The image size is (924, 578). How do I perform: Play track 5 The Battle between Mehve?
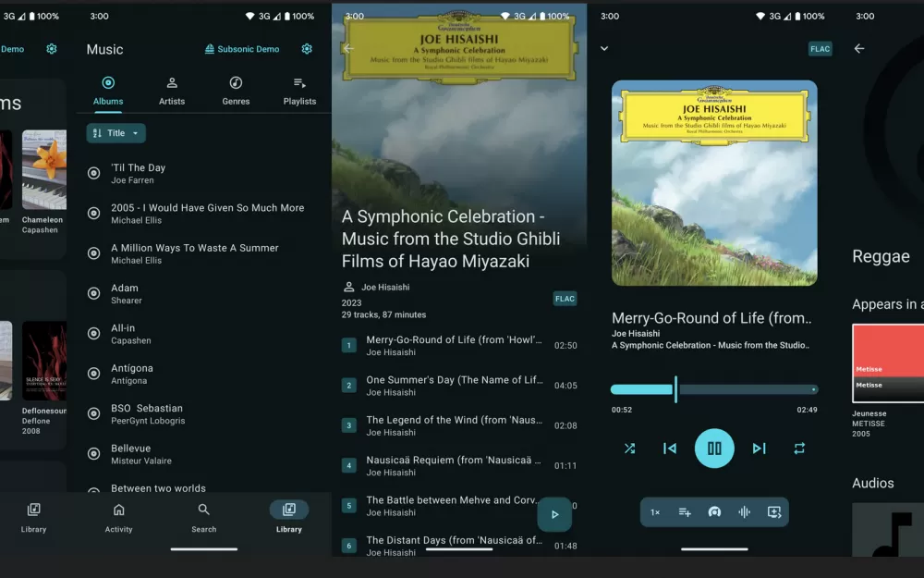pos(459,506)
